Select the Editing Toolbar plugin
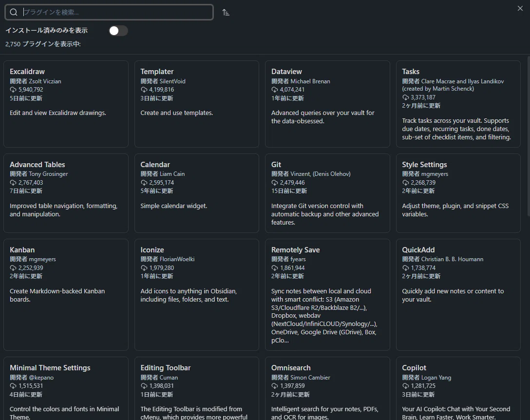This screenshot has height=420, width=530. [197, 388]
